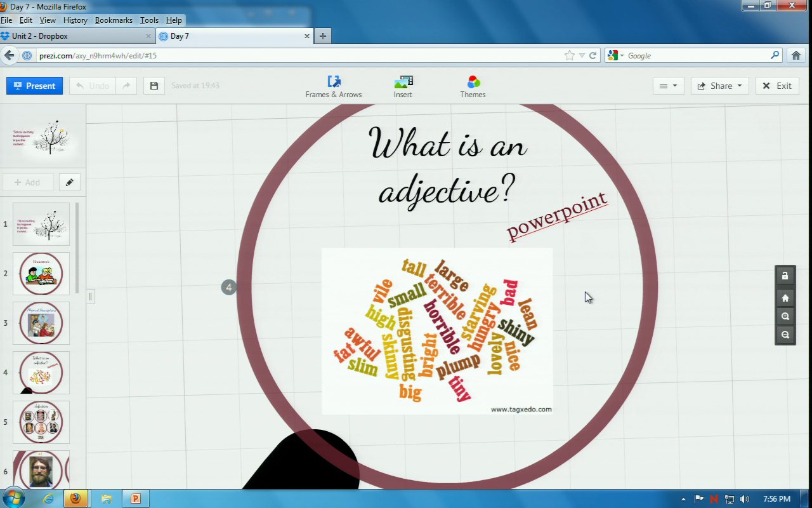Open PowerPoint from the Windows taskbar
812x508 pixels.
tap(134, 498)
